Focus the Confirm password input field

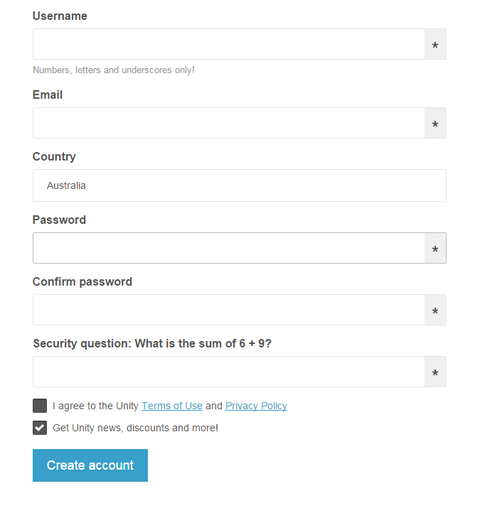(x=229, y=310)
